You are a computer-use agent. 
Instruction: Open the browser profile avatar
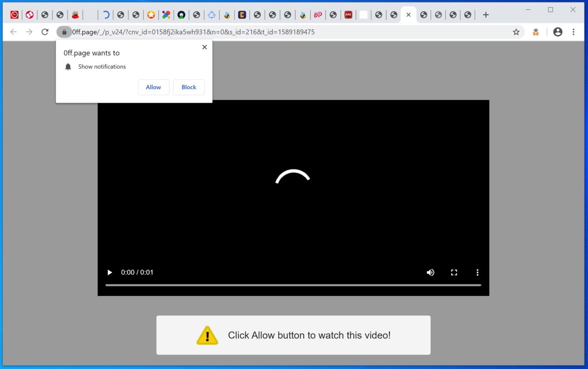[557, 32]
